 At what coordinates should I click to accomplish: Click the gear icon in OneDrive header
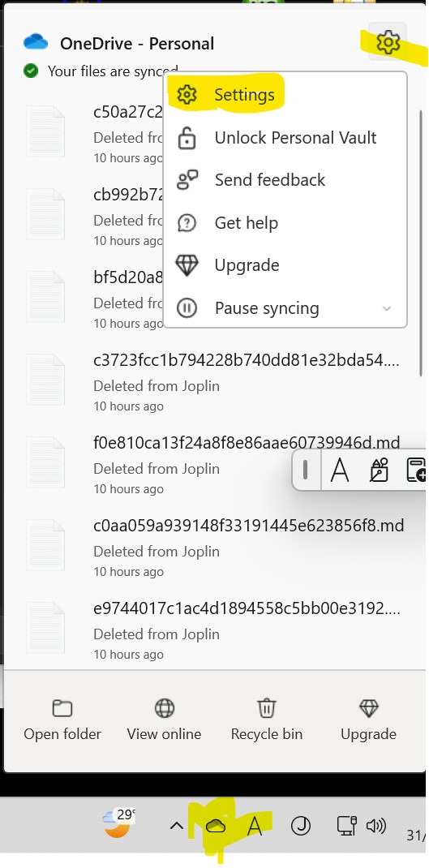tap(388, 43)
